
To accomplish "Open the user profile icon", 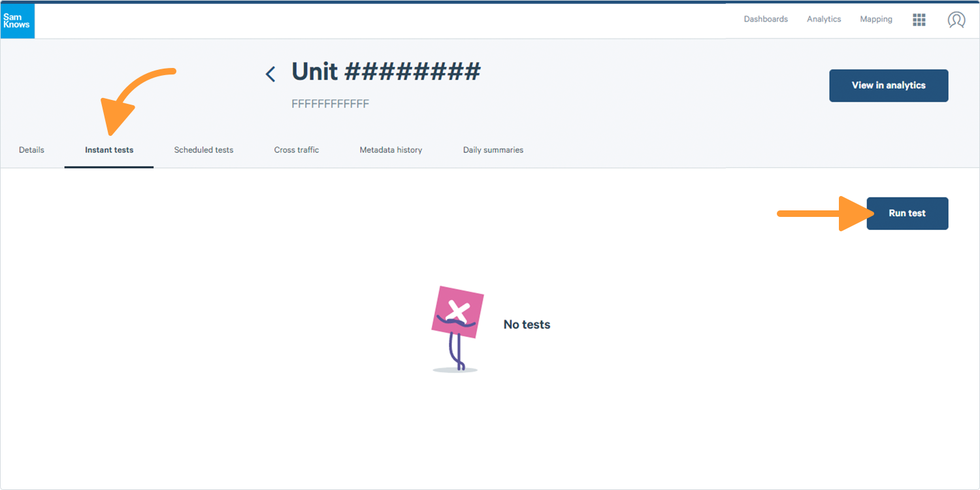I will coord(956,20).
